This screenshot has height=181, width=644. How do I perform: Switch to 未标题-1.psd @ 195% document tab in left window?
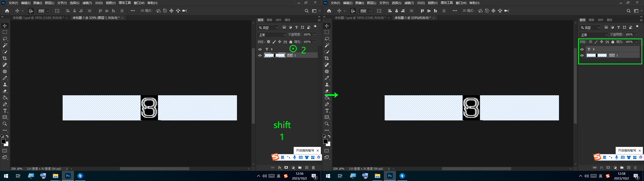pyautogui.click(x=38, y=18)
